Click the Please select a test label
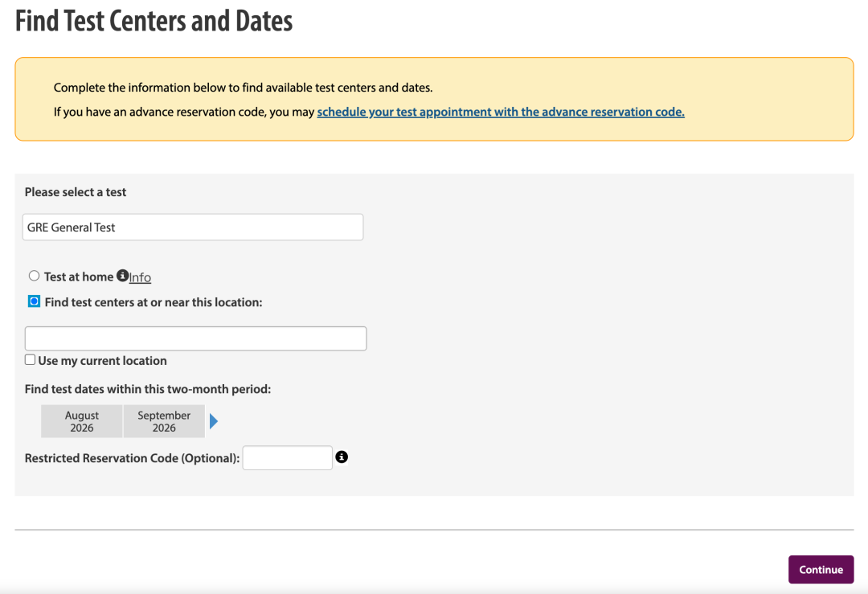868x594 pixels. click(x=76, y=192)
